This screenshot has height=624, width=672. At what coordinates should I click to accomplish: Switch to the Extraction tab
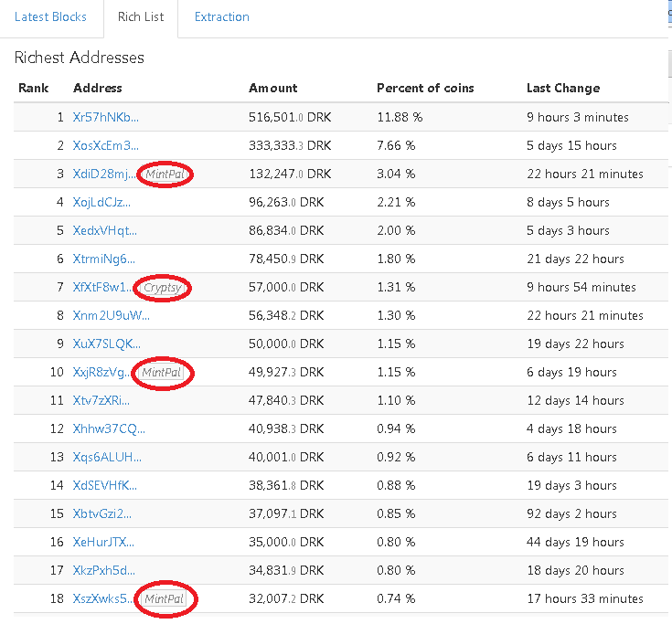click(222, 17)
